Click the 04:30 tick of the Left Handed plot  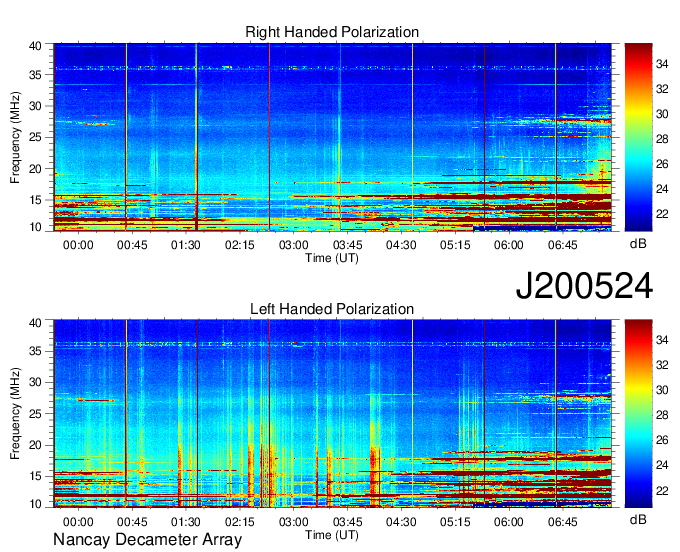(401, 522)
